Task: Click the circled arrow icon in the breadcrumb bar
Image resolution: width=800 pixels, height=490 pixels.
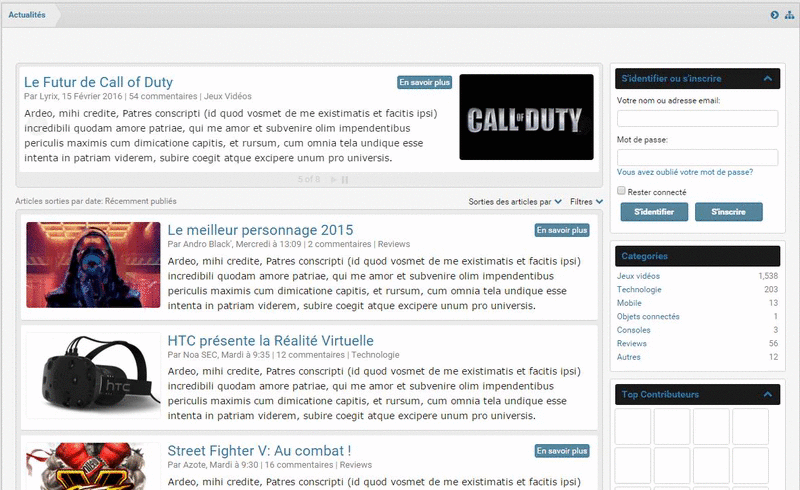Action: (774, 15)
